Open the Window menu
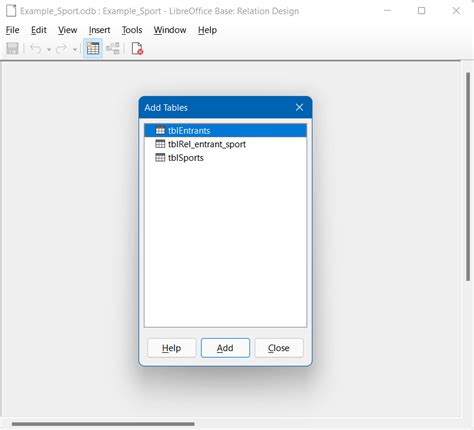Screen dimensions: 474x430 point(170,30)
